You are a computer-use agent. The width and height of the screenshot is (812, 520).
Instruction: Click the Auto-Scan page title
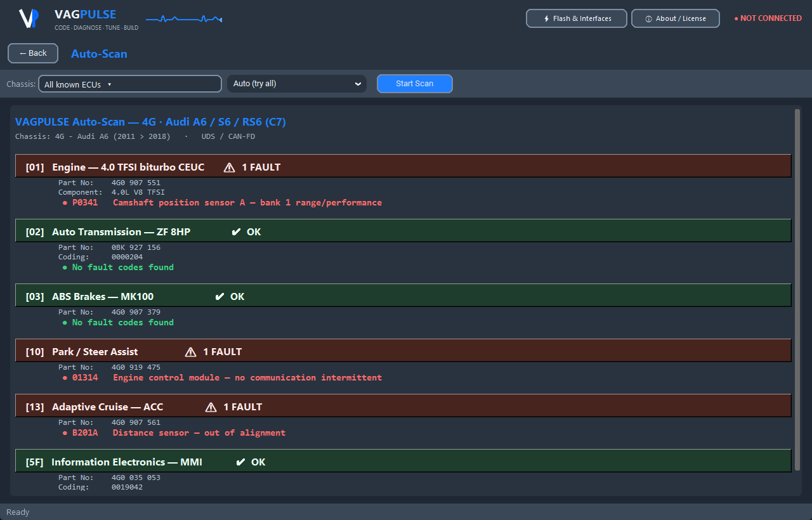99,54
